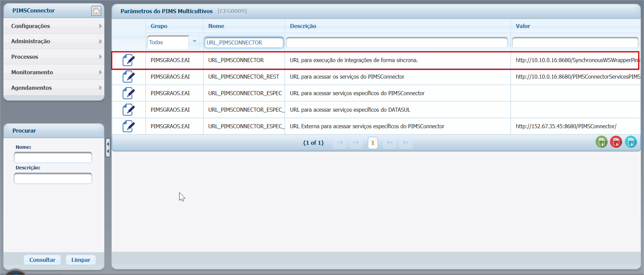Open the PIMSConnector home icon
Image resolution: width=644 pixels, height=275 pixels.
pos(96,11)
